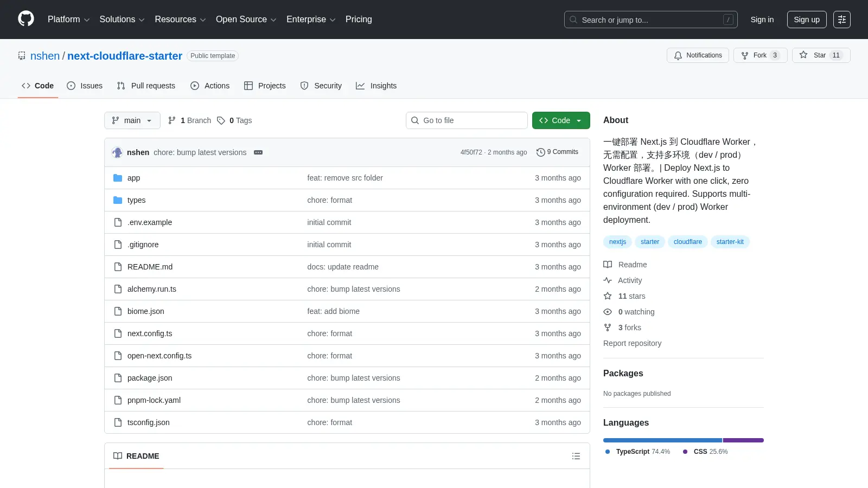The image size is (868, 488).
Task: Select the README tab
Action: [136, 456]
